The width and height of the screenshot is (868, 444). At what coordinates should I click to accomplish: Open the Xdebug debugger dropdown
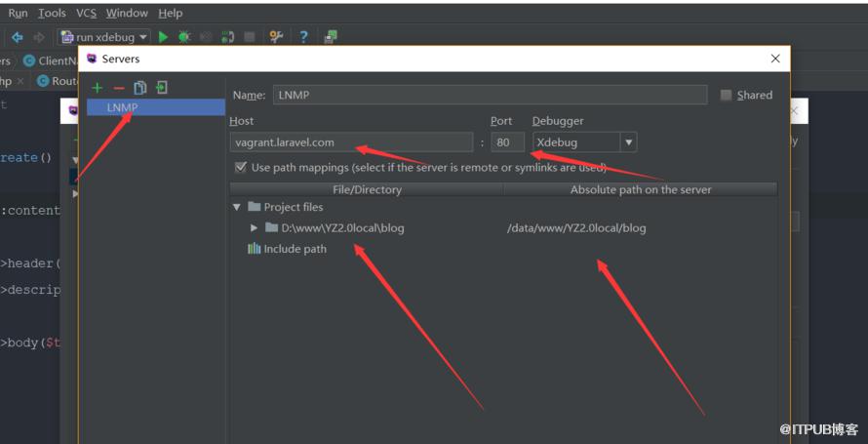coord(628,142)
